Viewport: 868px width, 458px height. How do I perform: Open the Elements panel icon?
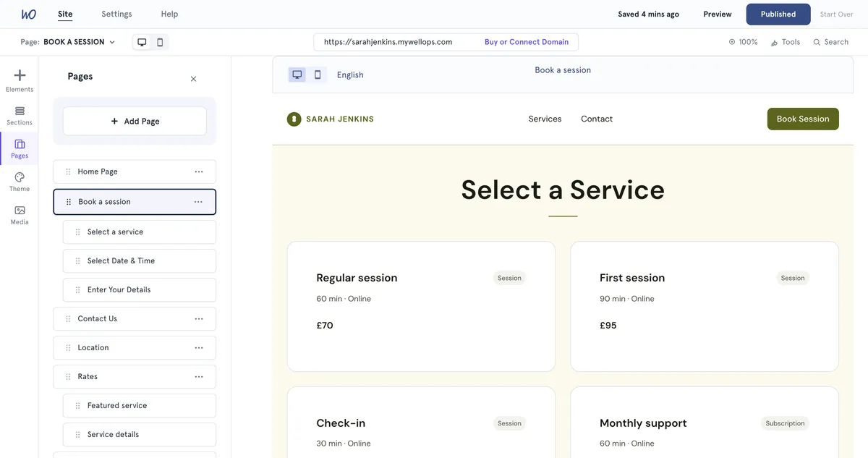click(20, 80)
